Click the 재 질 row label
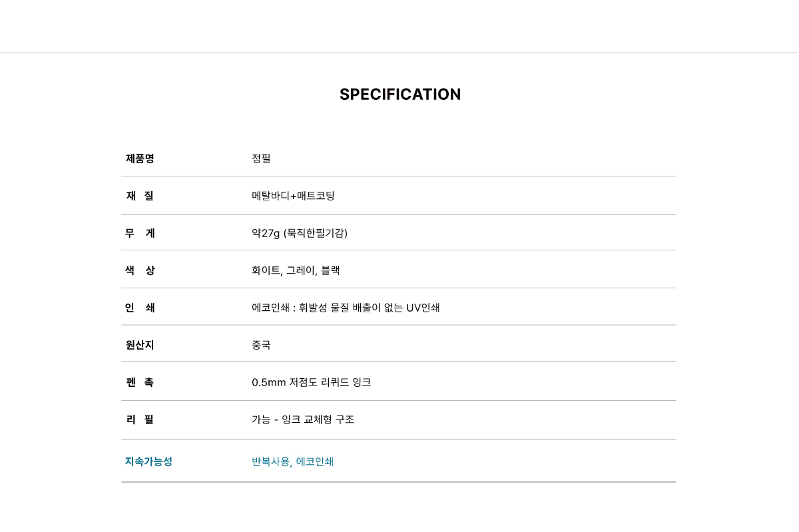The width and height of the screenshot is (799, 532). 140,196
